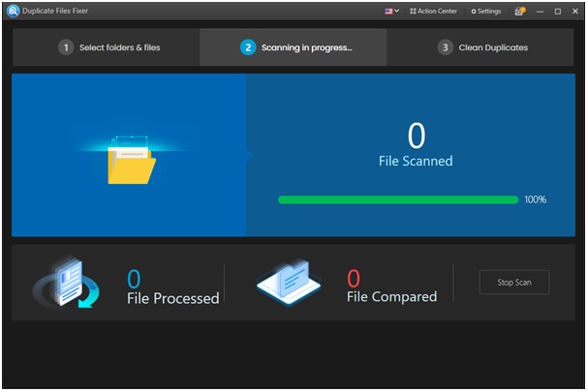The width and height of the screenshot is (588, 392).
Task: Click the 100% progress label
Action: click(535, 199)
